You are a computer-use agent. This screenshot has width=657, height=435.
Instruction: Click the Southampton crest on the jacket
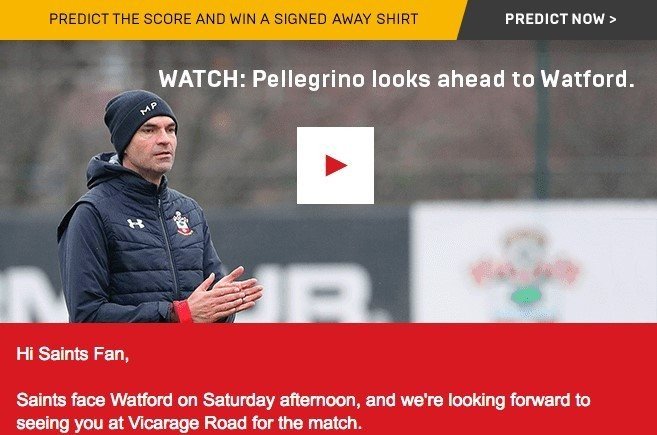tap(182, 223)
